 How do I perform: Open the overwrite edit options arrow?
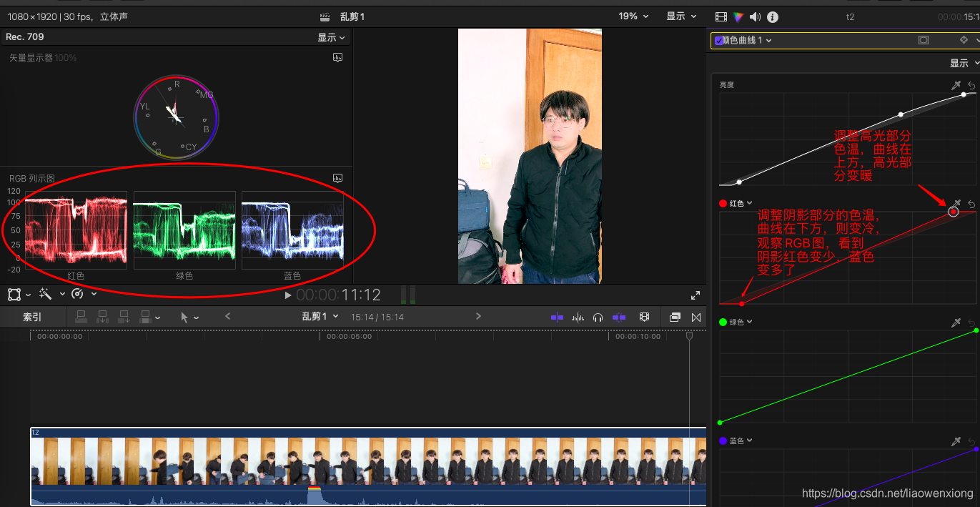[x=157, y=318]
